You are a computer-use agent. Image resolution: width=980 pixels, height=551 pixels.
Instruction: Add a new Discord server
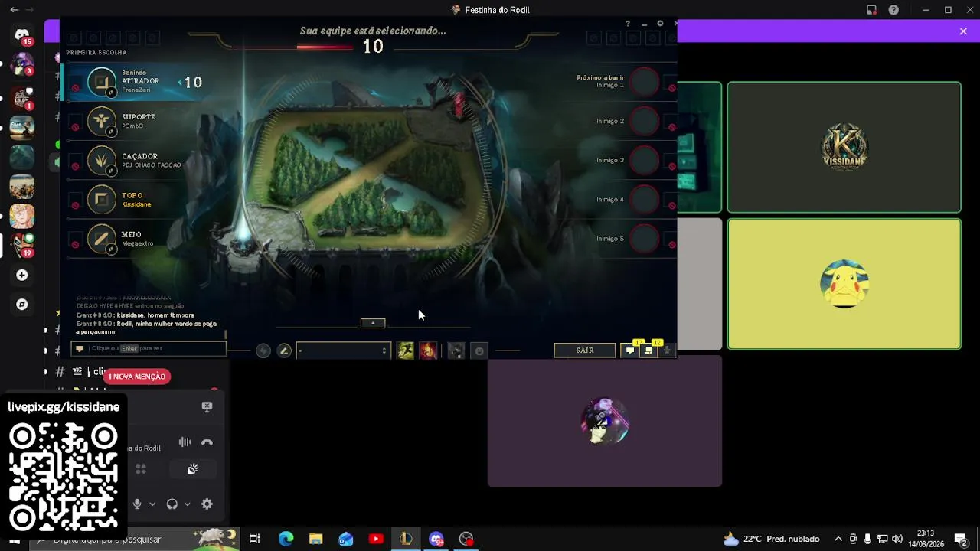[x=22, y=275]
